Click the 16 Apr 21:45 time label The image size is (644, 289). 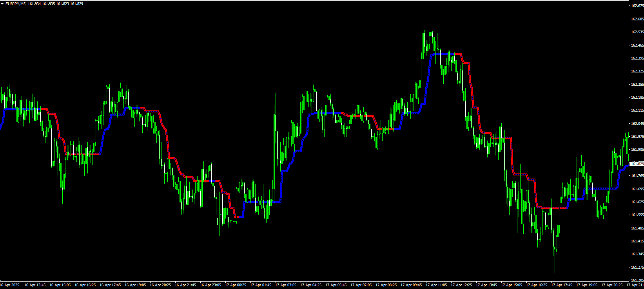[185, 285]
